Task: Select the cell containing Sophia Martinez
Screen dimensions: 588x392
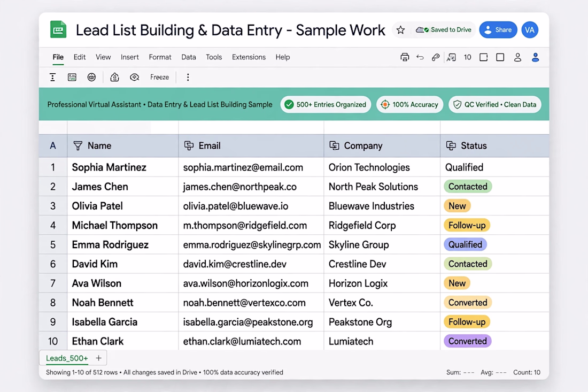Action: tap(123, 167)
